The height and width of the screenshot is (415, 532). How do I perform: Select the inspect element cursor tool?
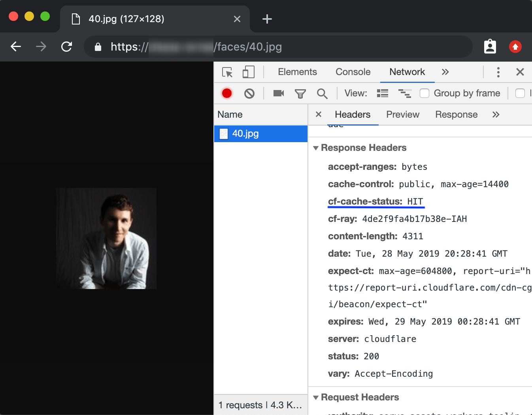click(x=226, y=72)
